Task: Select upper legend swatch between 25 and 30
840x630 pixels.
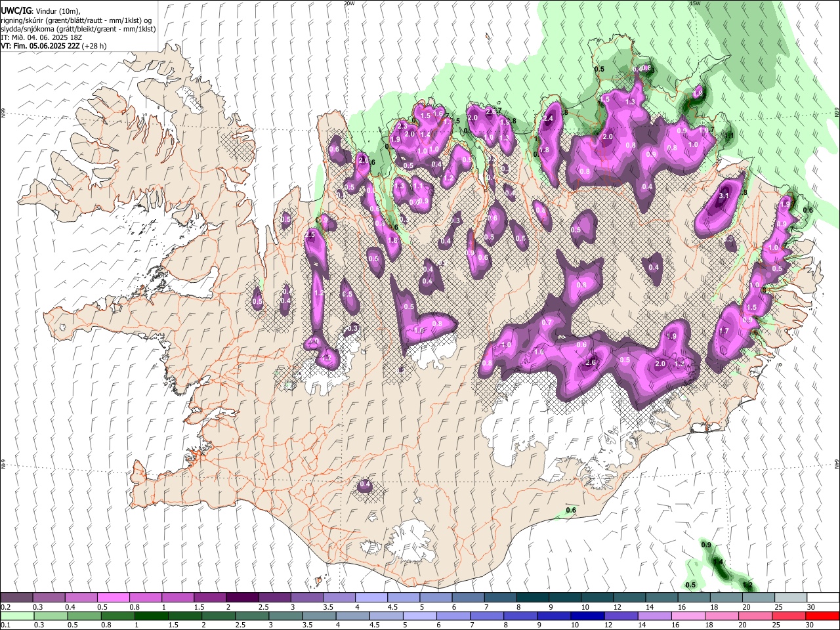Action: click(x=790, y=597)
